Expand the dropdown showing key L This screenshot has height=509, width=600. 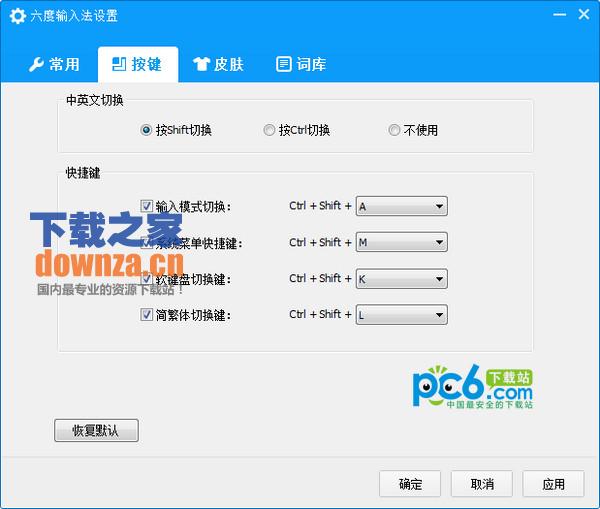pos(401,315)
